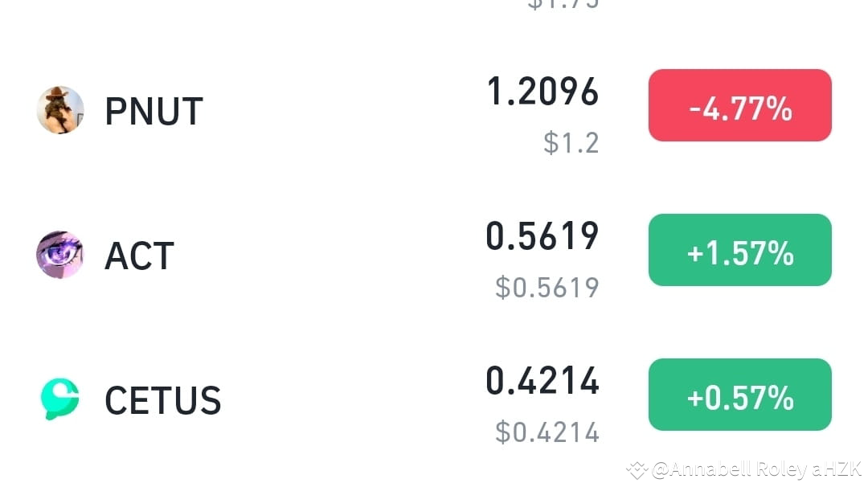Click the PNUT ticker name
Image resolution: width=868 pixels, height=487 pixels.
click(x=154, y=109)
